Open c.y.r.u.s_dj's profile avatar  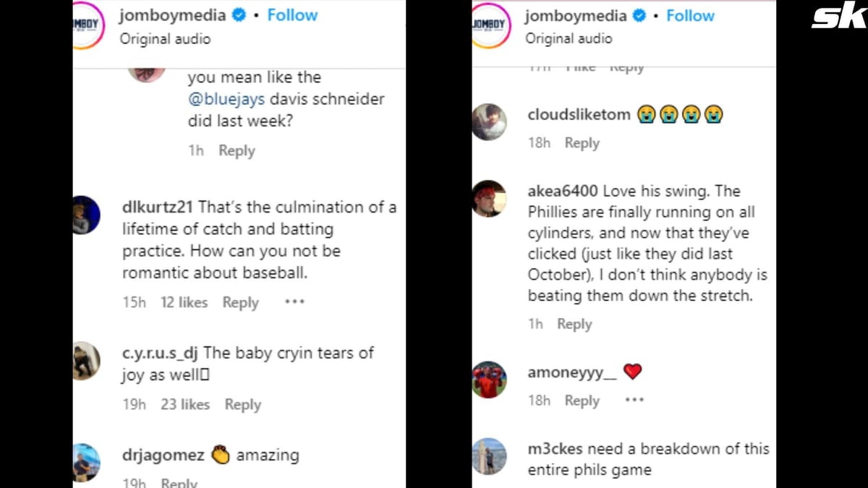pyautogui.click(x=86, y=360)
